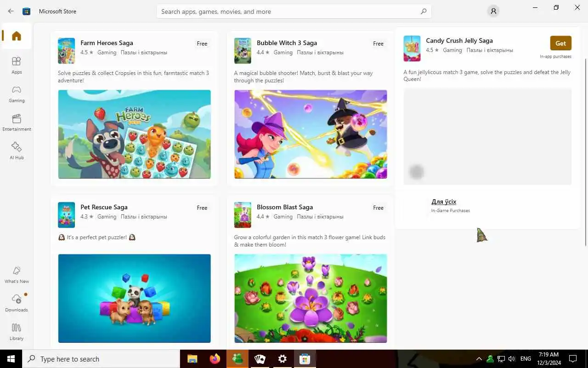Click the Farm Heroes Saga title
The width and height of the screenshot is (588, 368).
coord(107,43)
